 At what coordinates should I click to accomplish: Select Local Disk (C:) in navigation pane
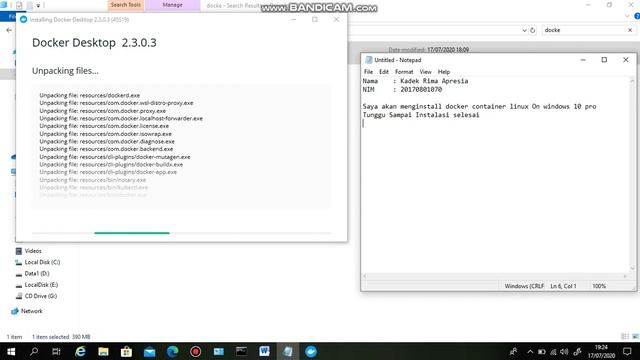pyautogui.click(x=42, y=262)
